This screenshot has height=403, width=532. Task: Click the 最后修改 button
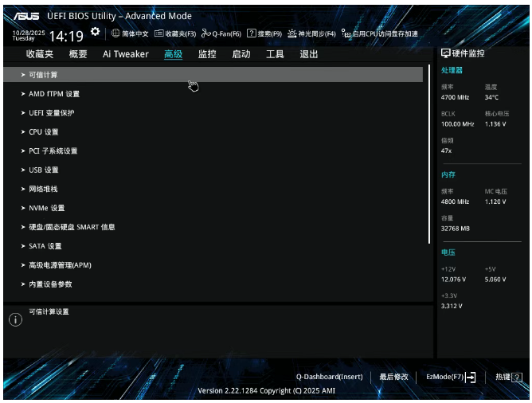[393, 377]
